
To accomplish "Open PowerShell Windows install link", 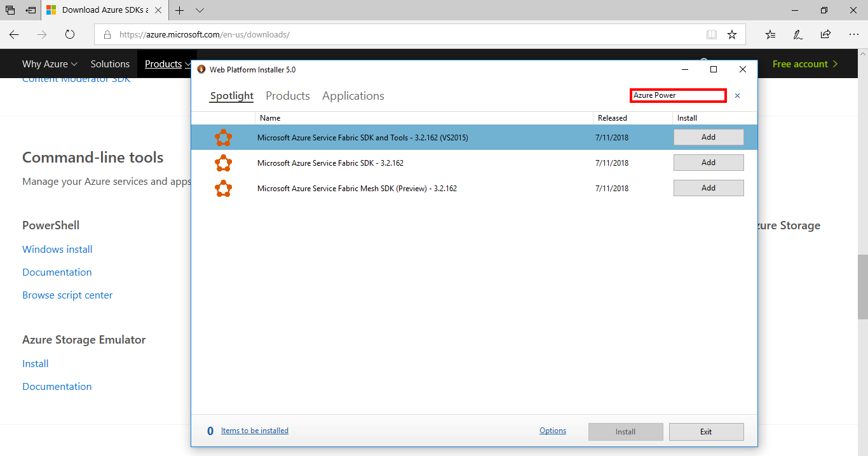I will coord(57,250).
